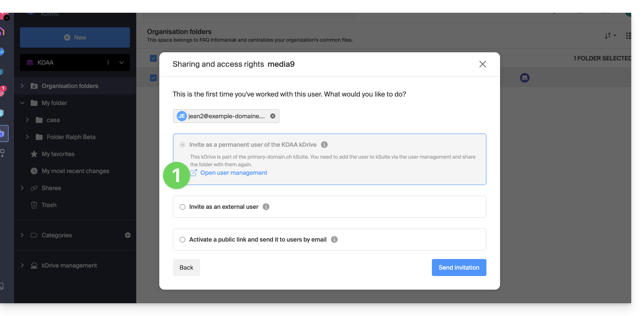This screenshot has width=644, height=316.
Task: Toggle the select-all folders checkbox
Action: point(153,58)
